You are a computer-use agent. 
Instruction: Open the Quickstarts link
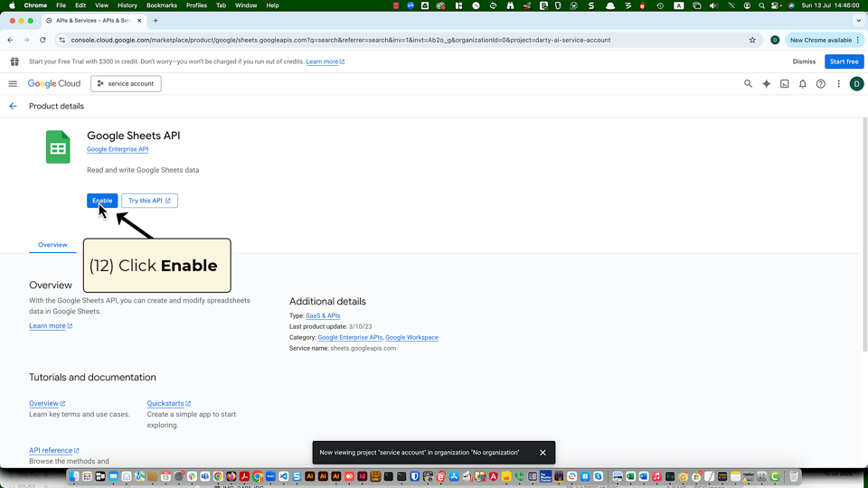[x=169, y=403]
